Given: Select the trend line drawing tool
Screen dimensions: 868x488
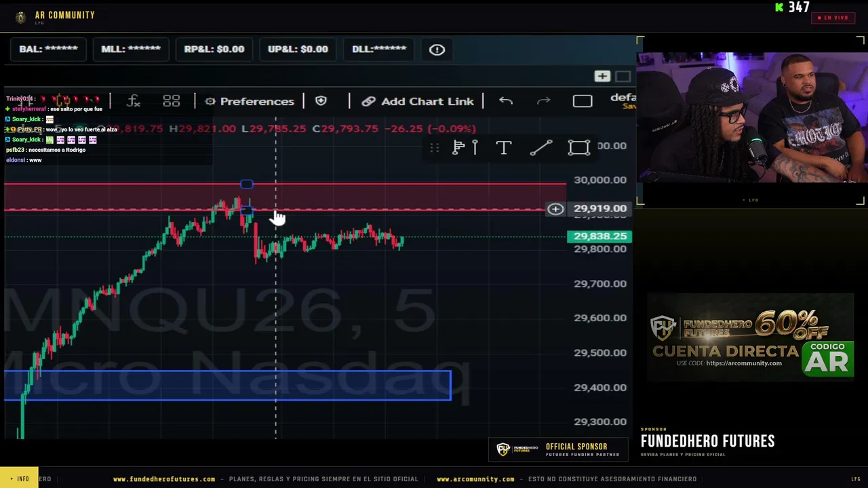Looking at the screenshot, I should pos(540,148).
